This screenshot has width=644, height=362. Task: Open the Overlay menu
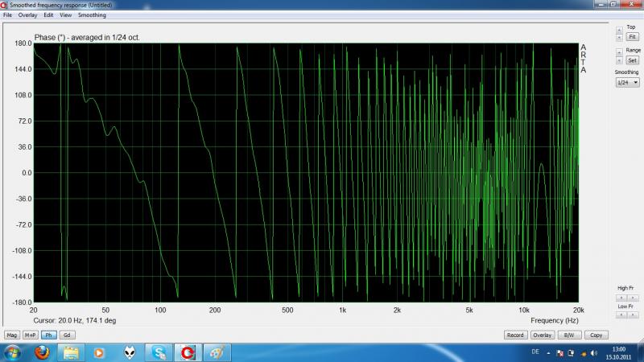(x=27, y=15)
